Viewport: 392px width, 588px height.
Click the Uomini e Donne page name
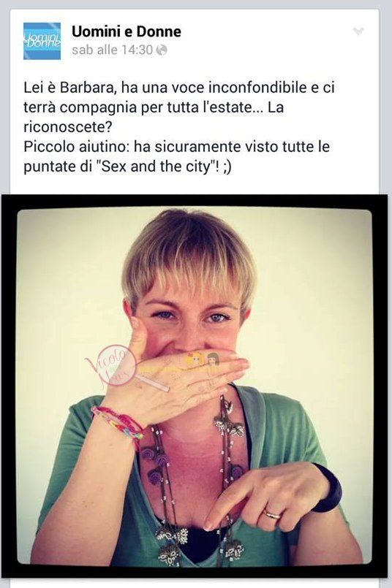click(127, 31)
